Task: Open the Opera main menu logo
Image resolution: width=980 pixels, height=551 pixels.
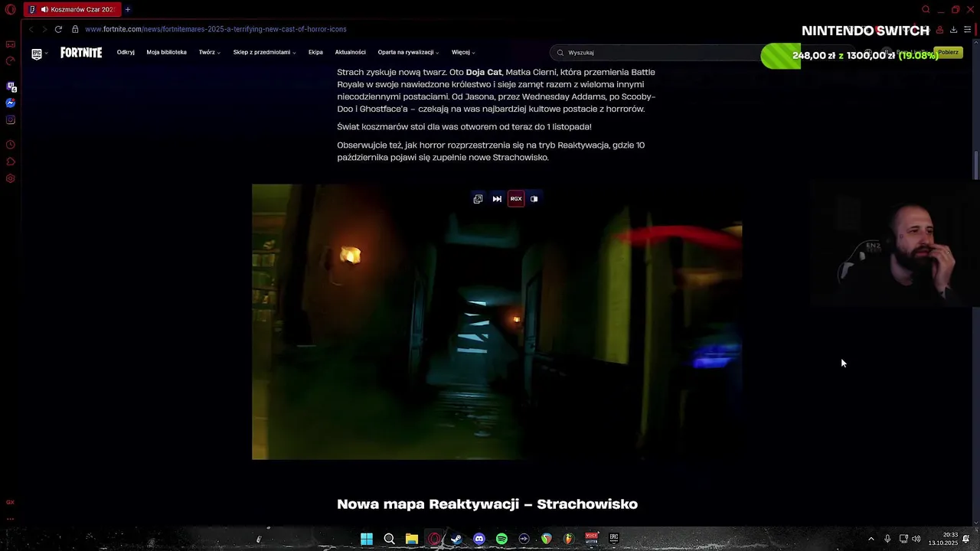Action: [x=11, y=9]
